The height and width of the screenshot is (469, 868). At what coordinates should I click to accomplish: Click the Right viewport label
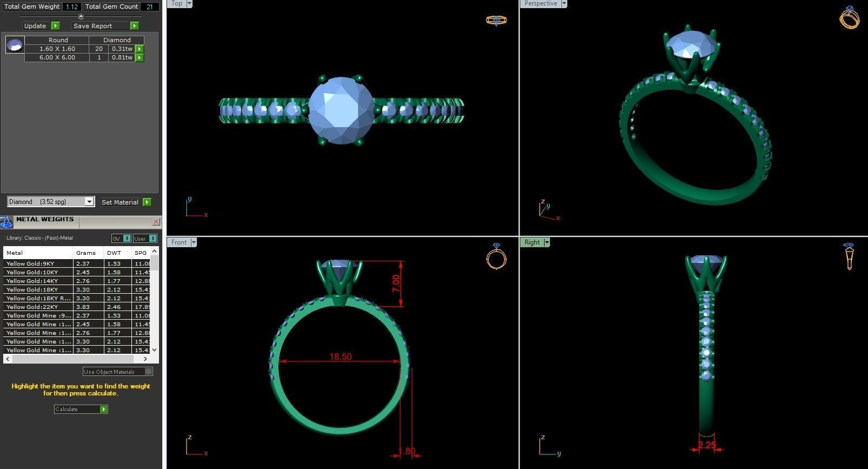tap(532, 242)
